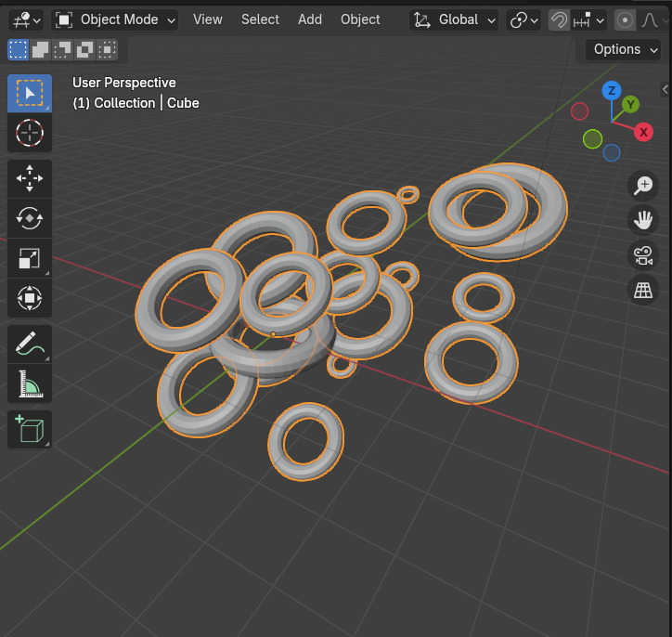Open the View menu

pos(207,19)
